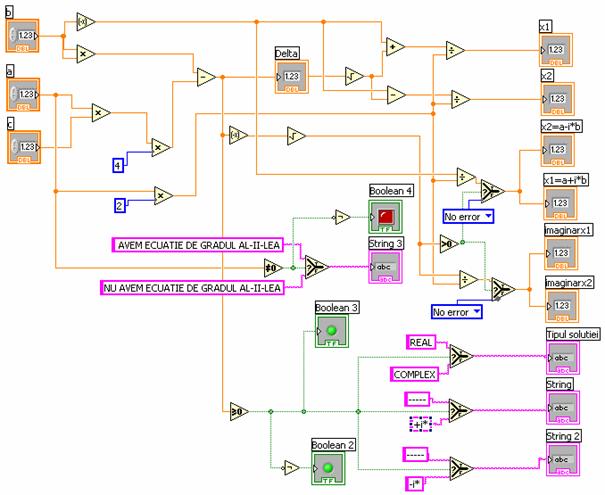
Task: Select the subtract node feeding Delta
Action: pos(205,76)
